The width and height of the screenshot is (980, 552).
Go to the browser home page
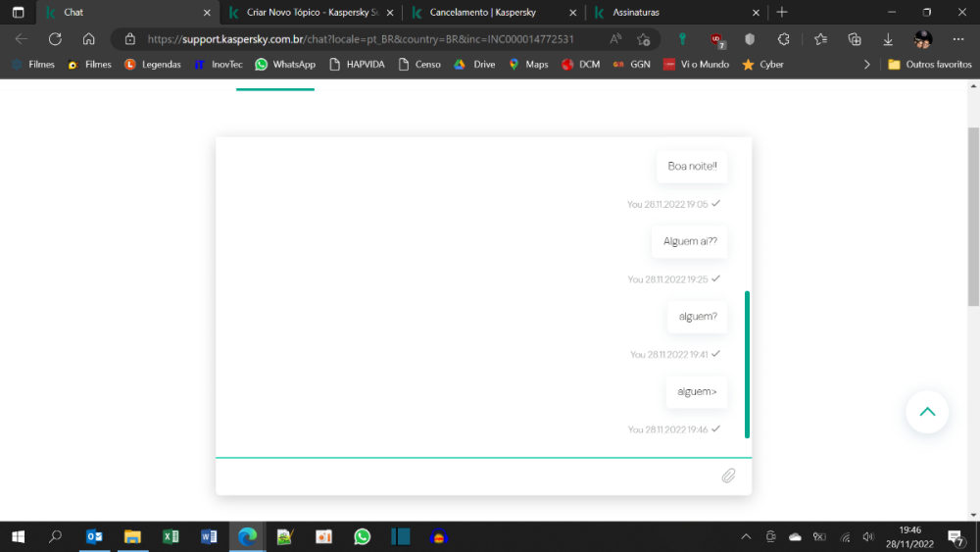89,39
